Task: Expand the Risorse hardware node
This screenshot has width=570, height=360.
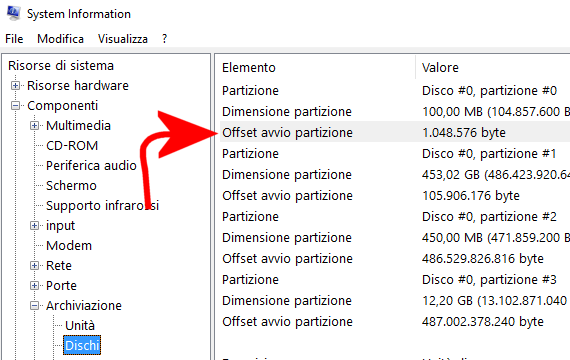Action: (15, 86)
